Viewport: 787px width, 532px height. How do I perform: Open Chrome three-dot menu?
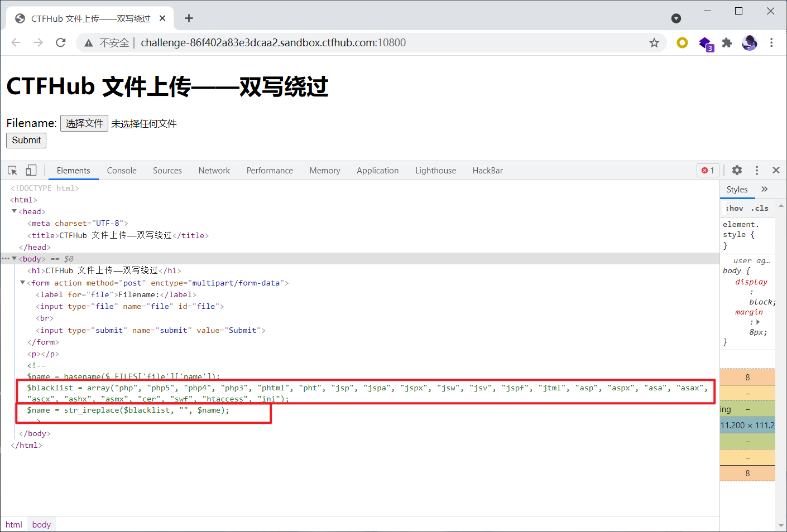[x=771, y=42]
